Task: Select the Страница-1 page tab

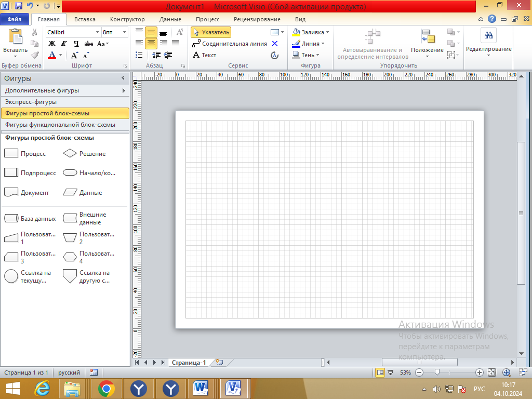Action: coord(189,362)
